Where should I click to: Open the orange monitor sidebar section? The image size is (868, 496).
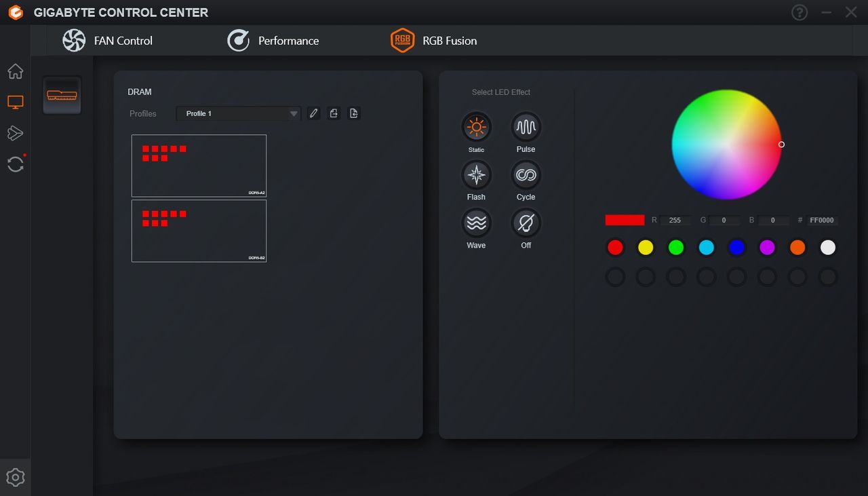[x=15, y=102]
